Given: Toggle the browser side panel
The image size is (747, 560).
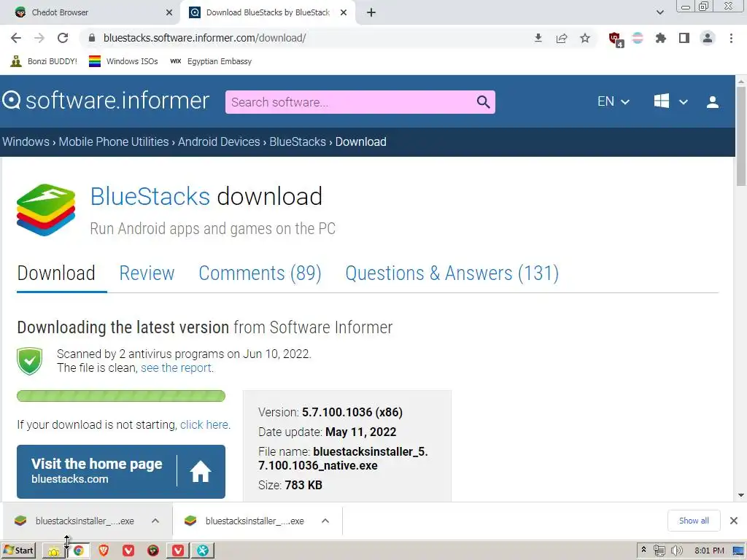Looking at the screenshot, I should pyautogui.click(x=684, y=38).
